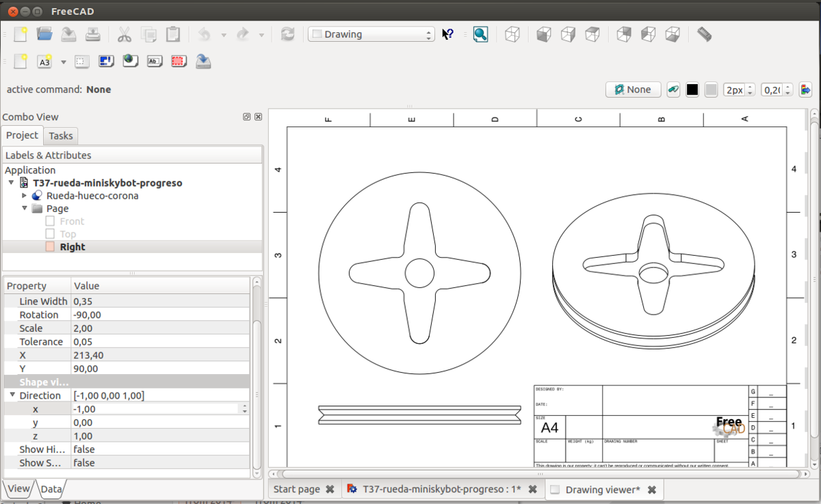Click the red dashed clip icon in Drawing toolbar
This screenshot has height=504, width=821.
pyautogui.click(x=179, y=62)
